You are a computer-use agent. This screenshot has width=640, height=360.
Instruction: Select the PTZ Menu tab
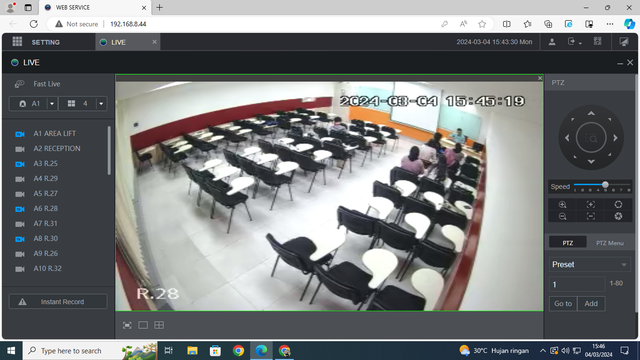610,243
